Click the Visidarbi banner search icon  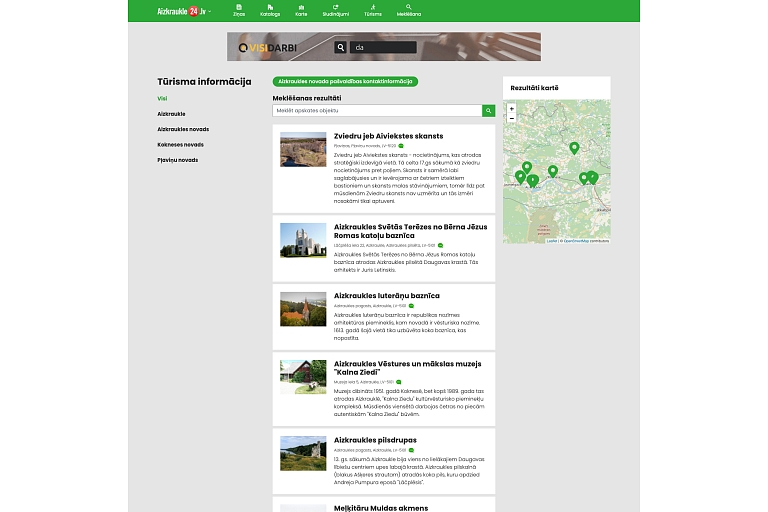tap(340, 48)
